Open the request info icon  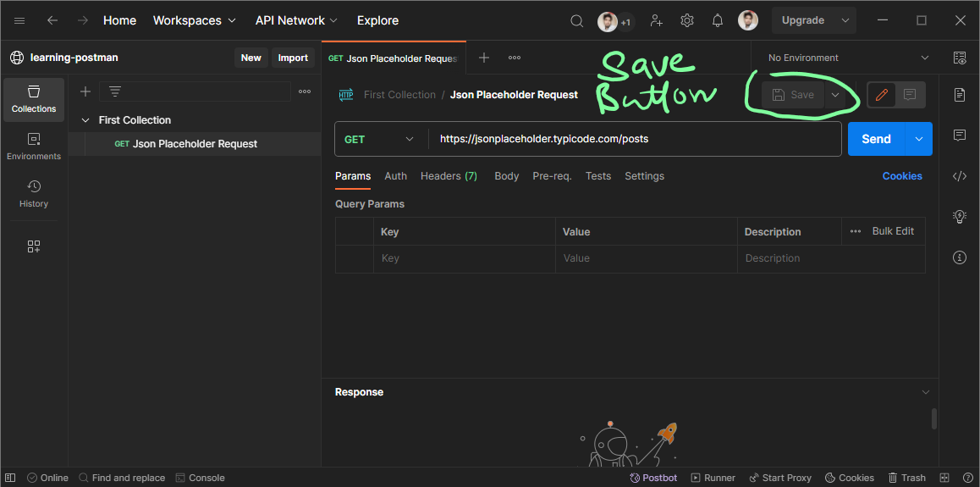tap(960, 257)
